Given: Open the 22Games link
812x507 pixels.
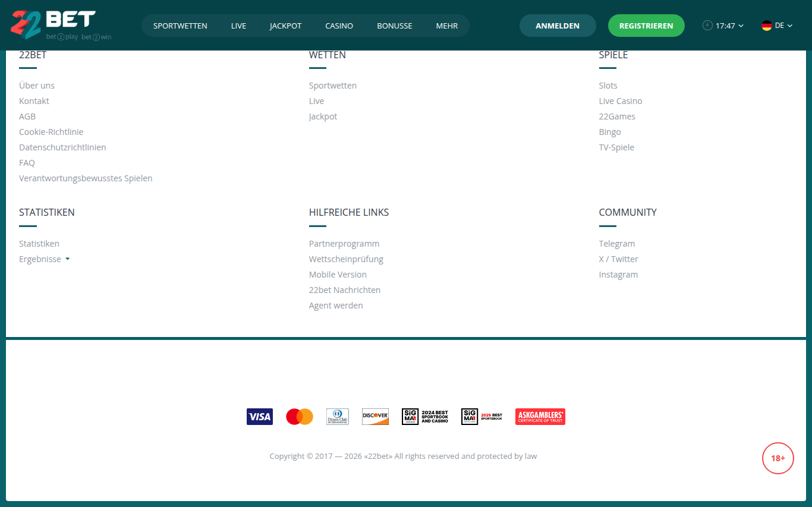Looking at the screenshot, I should coord(617,116).
